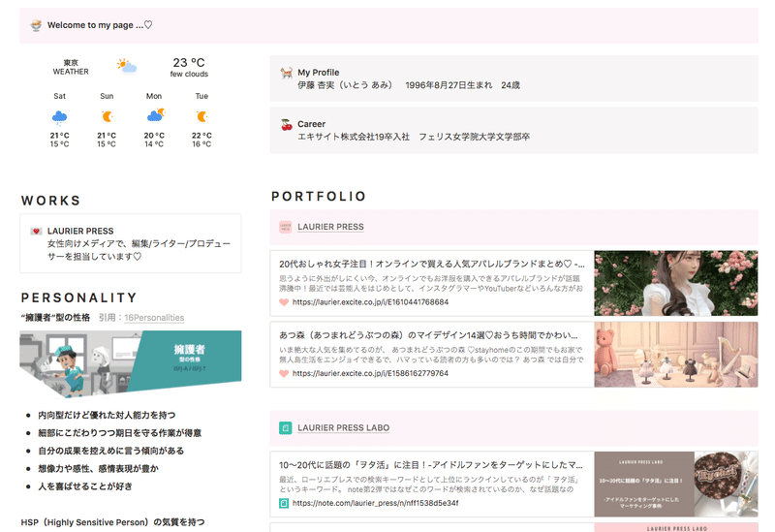The width and height of the screenshot is (775, 532).
Task: Click the Career heading
Action: click(x=311, y=124)
